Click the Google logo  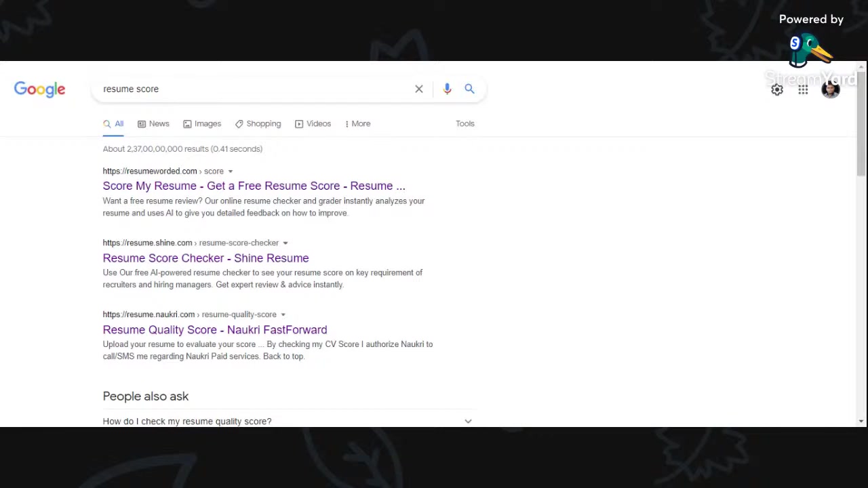pyautogui.click(x=39, y=89)
